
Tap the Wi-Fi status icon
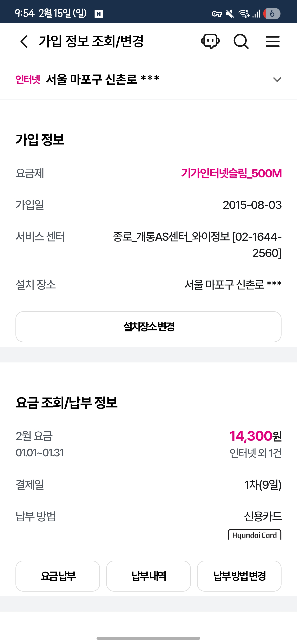coord(244,14)
